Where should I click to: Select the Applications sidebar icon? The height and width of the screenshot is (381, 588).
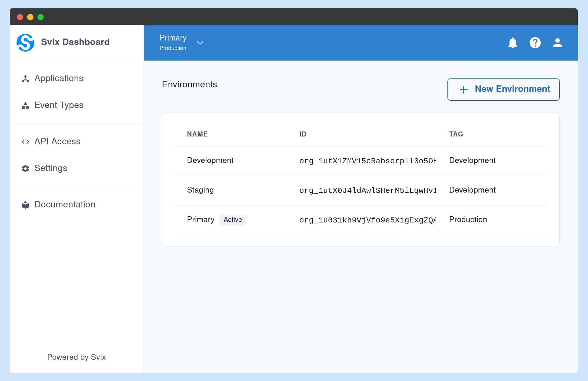point(25,79)
